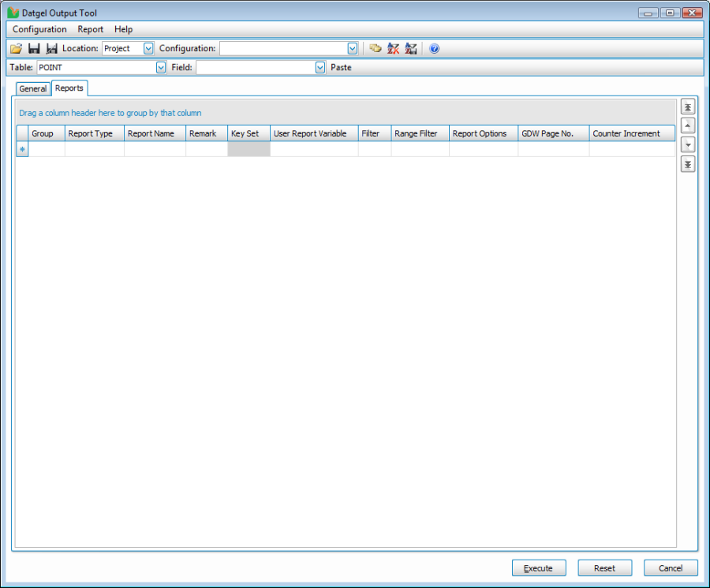The height and width of the screenshot is (588, 710).
Task: Open the Configuration menu
Action: [39, 29]
